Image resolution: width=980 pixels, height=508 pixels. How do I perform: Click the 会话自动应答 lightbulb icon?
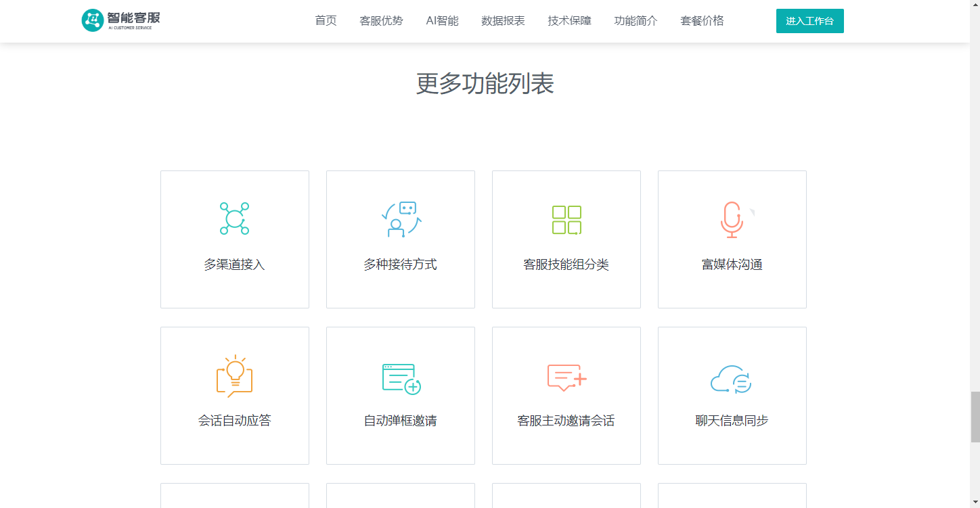click(x=234, y=375)
